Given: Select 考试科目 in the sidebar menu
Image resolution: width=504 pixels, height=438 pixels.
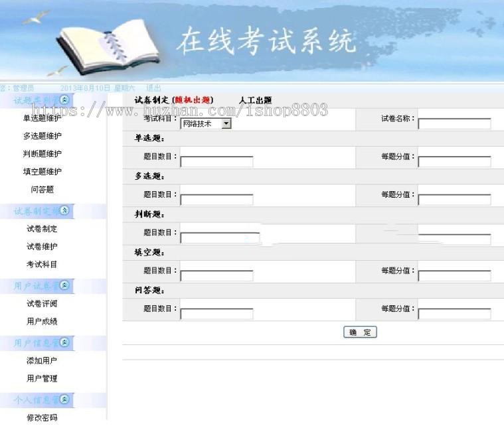Looking at the screenshot, I should point(42,265).
